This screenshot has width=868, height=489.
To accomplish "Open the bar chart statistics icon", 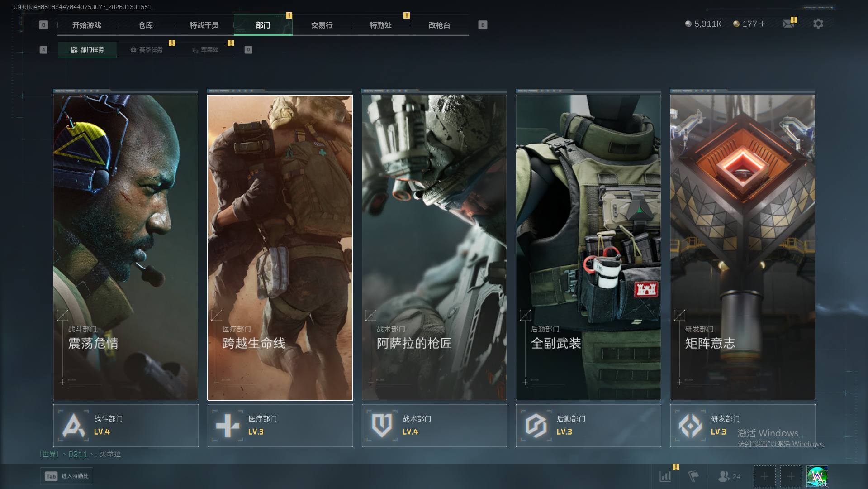I will [665, 476].
